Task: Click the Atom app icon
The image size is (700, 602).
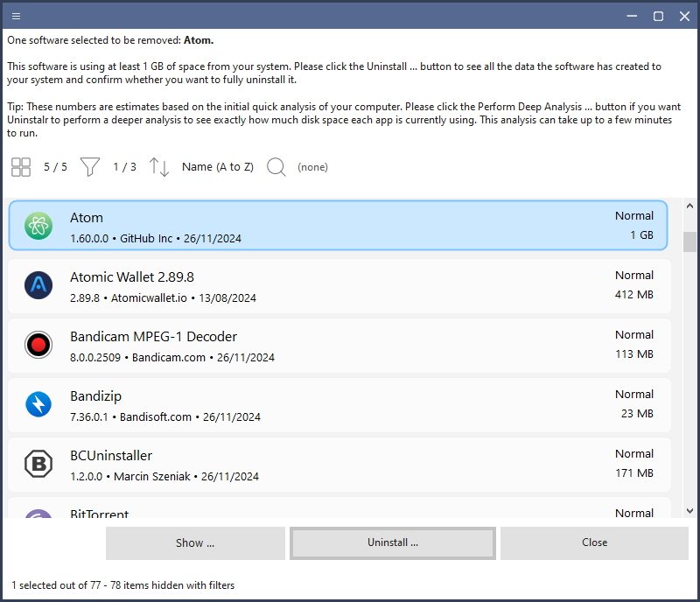Action: pyautogui.click(x=38, y=226)
